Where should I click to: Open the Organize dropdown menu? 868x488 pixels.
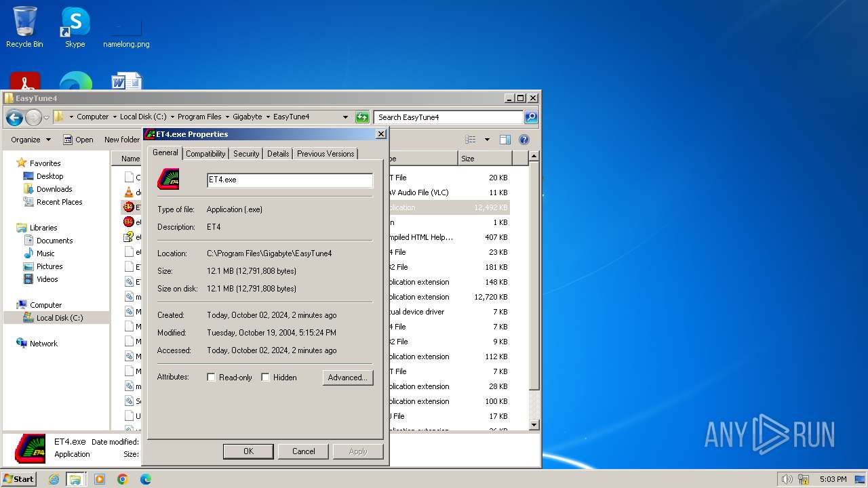point(31,140)
